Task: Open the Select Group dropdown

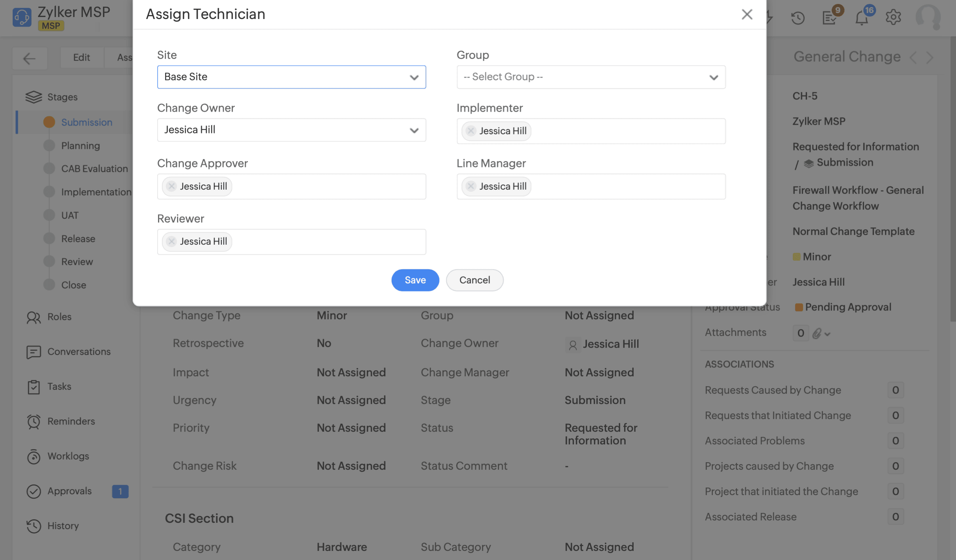Action: point(590,77)
